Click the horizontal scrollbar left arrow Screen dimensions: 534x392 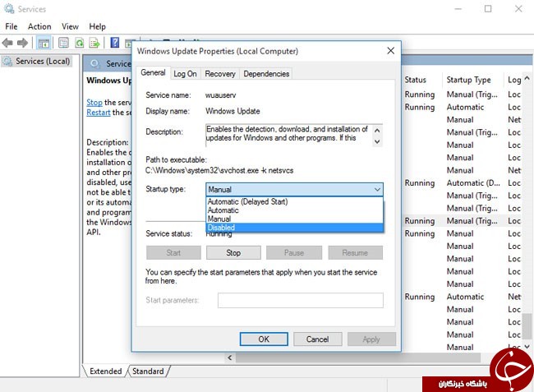(x=230, y=357)
